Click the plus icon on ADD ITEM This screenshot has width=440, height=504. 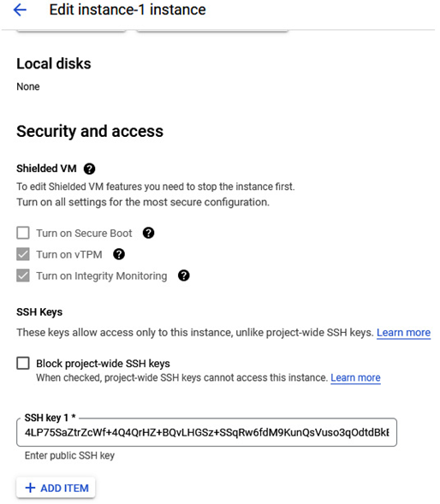click(30, 488)
